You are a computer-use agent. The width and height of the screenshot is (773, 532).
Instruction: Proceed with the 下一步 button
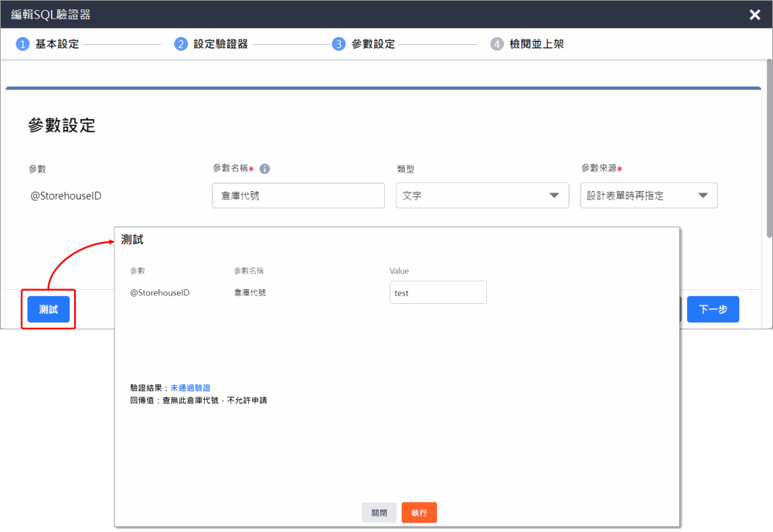pos(713,309)
